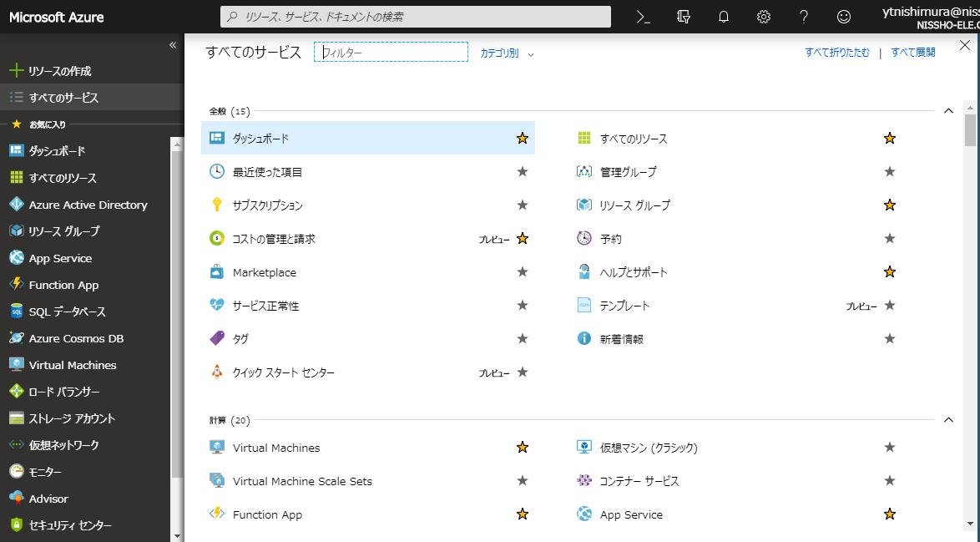Screen dimensions: 980x542
Task: Click the すべて折りたたむ link
Action: tap(836, 53)
